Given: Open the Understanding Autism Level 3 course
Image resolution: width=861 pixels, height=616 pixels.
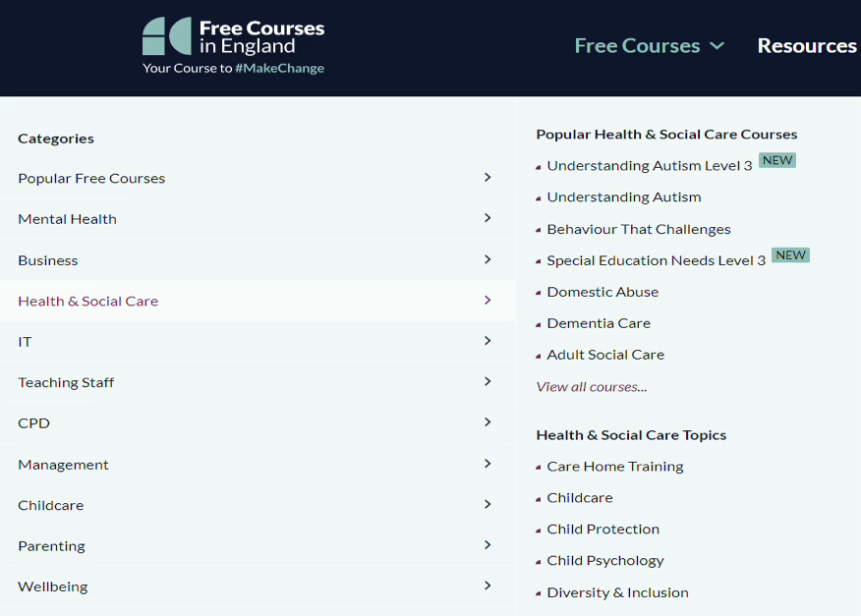Looking at the screenshot, I should point(649,166).
